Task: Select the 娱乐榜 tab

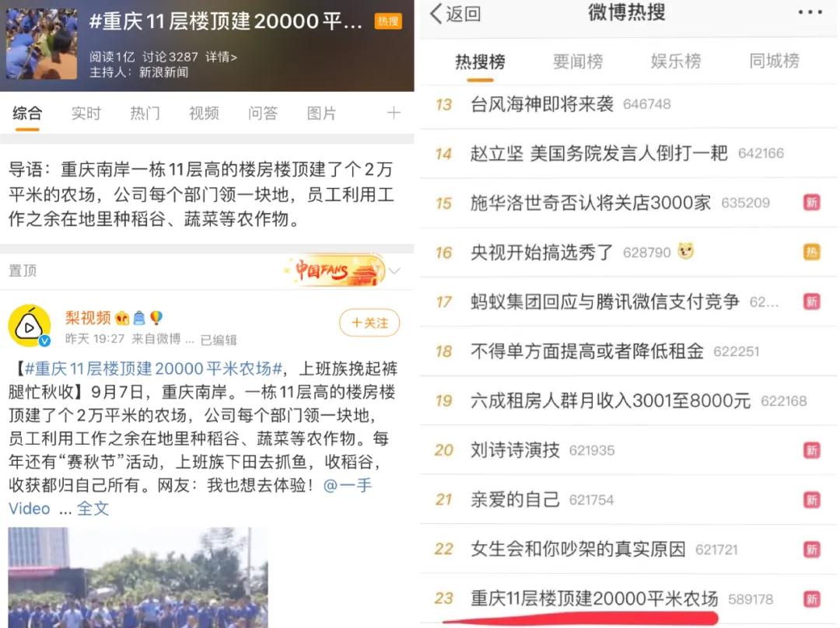Action: [675, 61]
